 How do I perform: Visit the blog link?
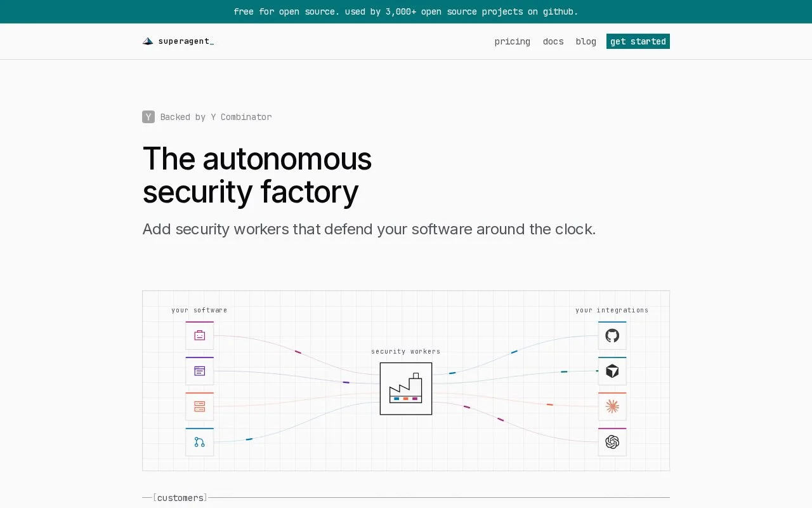586,41
